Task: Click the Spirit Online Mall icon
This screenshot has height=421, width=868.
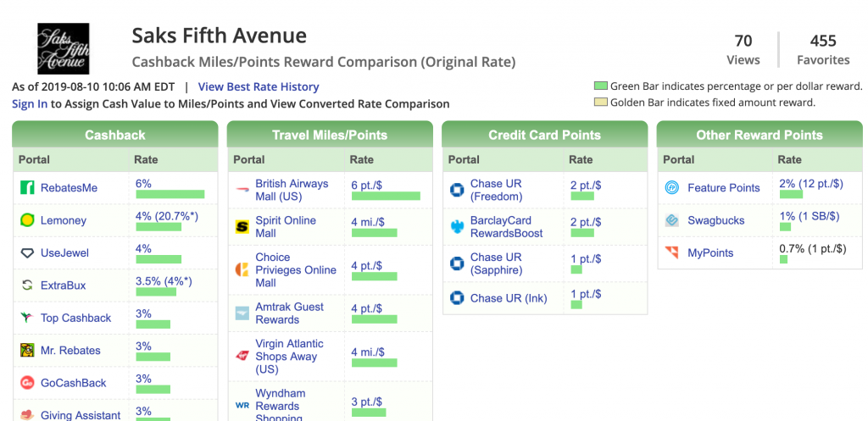Action: coord(242,227)
